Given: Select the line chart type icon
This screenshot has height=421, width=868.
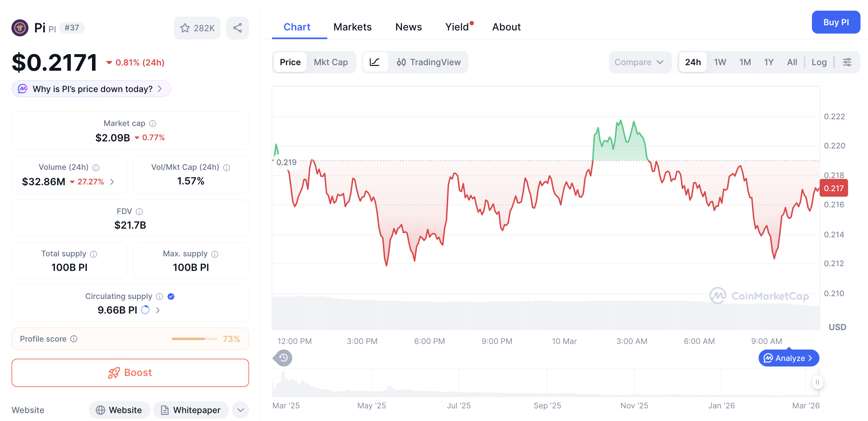Looking at the screenshot, I should [x=375, y=62].
